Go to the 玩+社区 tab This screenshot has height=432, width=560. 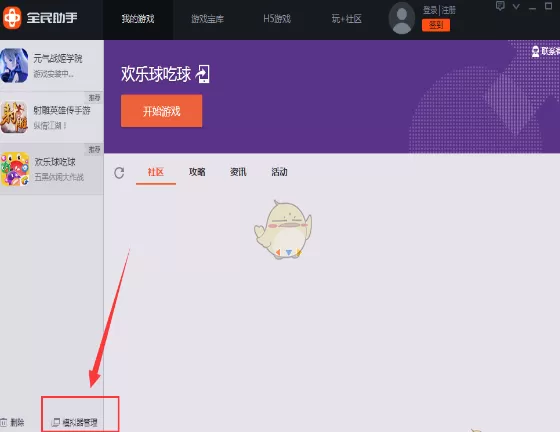346,19
